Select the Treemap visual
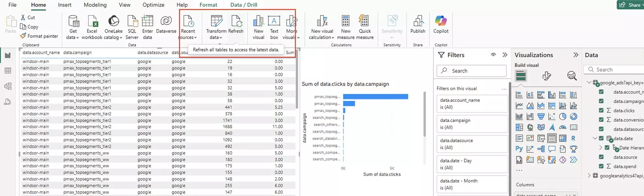Image resolution: width=644 pixels, height=196 pixels. [519, 127]
